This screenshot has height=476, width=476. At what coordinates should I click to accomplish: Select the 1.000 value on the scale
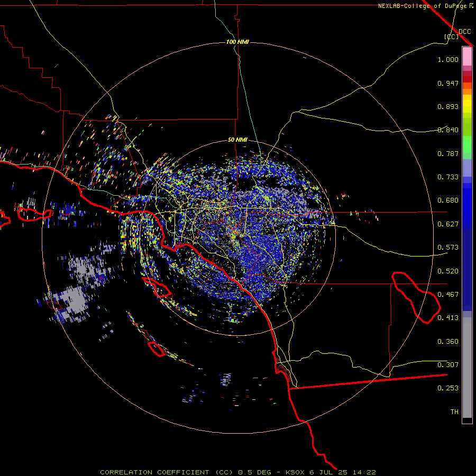pos(448,59)
